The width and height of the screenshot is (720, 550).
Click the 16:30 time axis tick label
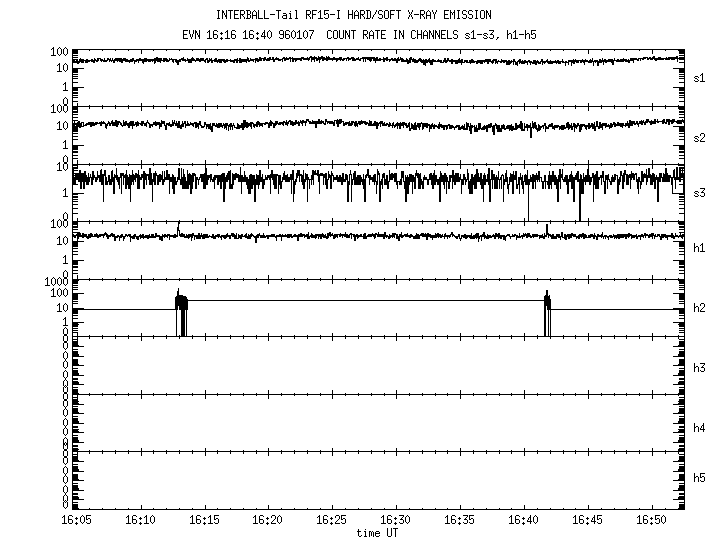click(x=396, y=521)
